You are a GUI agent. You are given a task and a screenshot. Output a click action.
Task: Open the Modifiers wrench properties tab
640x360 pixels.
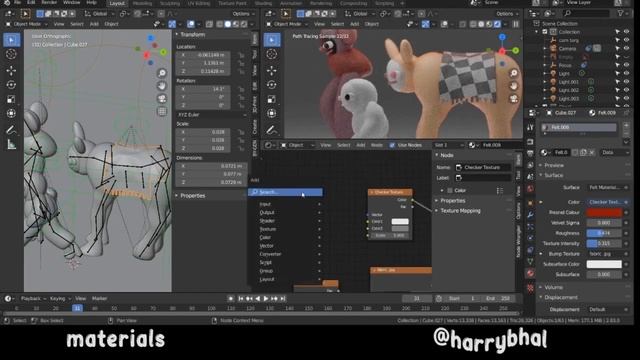click(x=530, y=214)
